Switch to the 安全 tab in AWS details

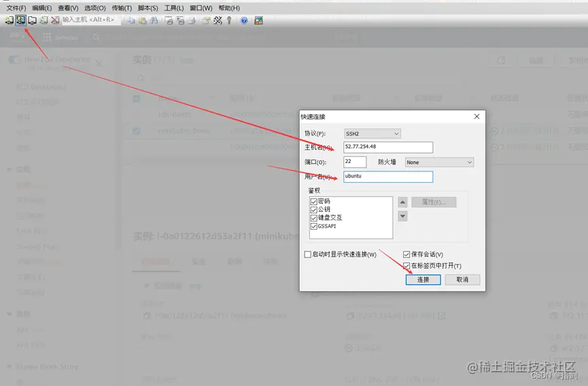pos(198,262)
